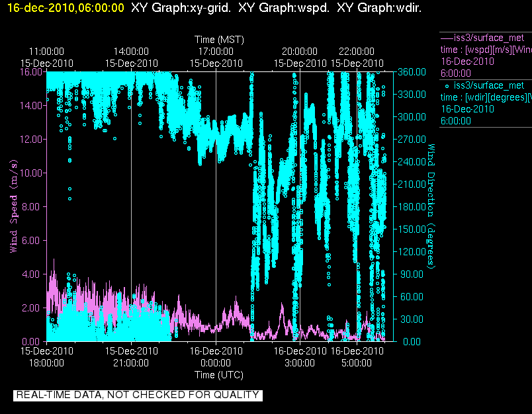This screenshot has width=532, height=414.
Task: Click the 'time : [wspd][m/s]' legend line
Action: 486,50
